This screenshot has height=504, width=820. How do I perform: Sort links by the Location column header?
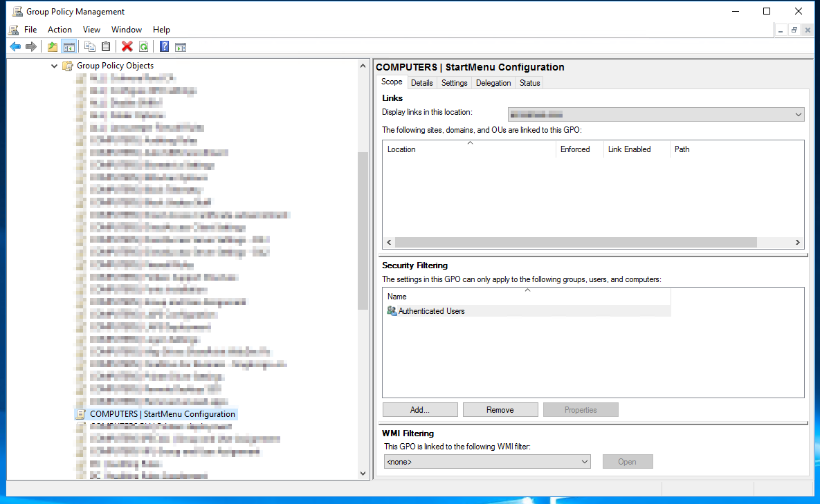(470, 149)
